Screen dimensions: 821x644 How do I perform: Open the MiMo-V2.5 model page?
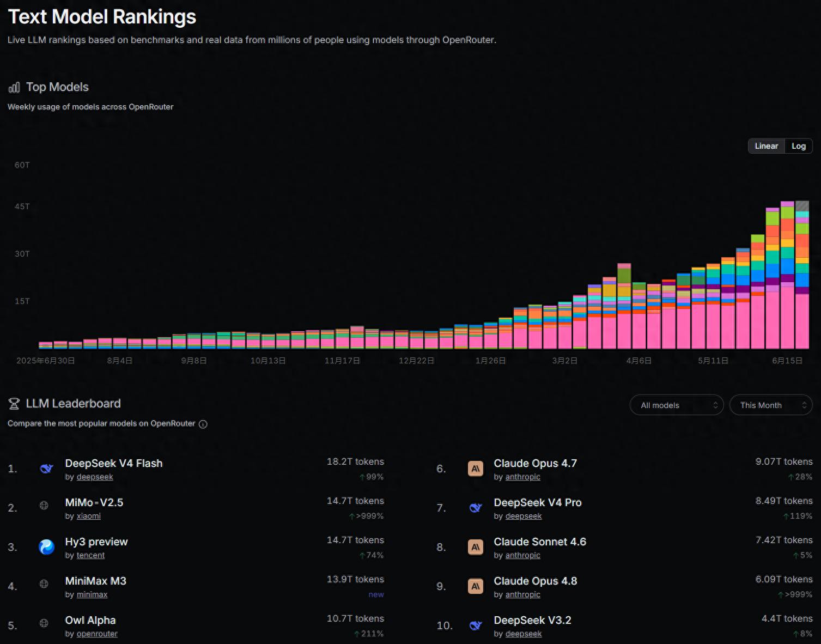(x=94, y=502)
